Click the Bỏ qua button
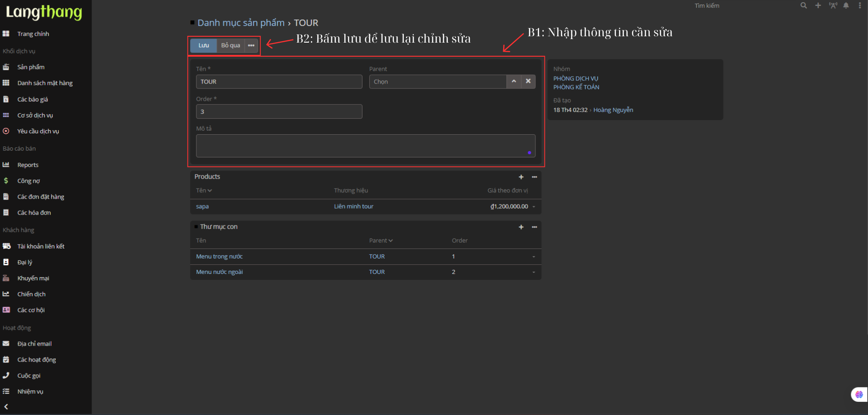Viewport: 868px width, 415px height. click(x=230, y=45)
